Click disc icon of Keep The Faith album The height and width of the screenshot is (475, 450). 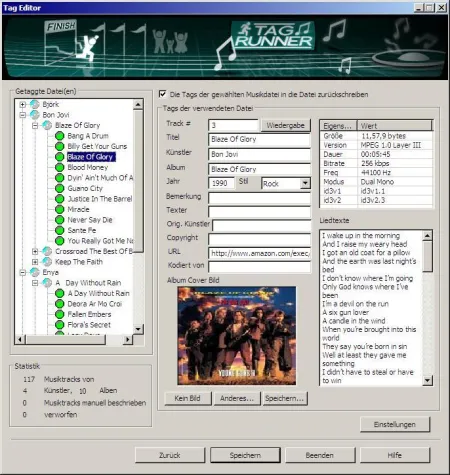click(x=47, y=262)
